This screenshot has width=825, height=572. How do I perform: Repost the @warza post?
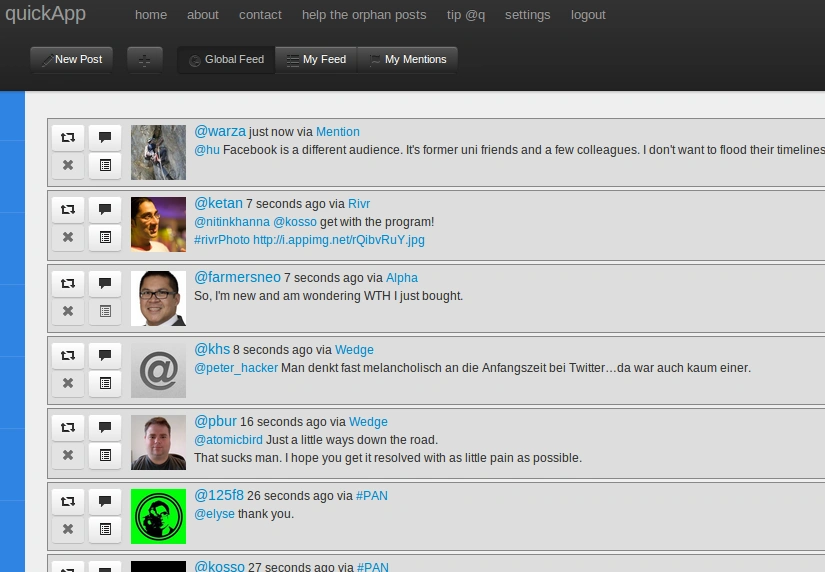coord(68,138)
